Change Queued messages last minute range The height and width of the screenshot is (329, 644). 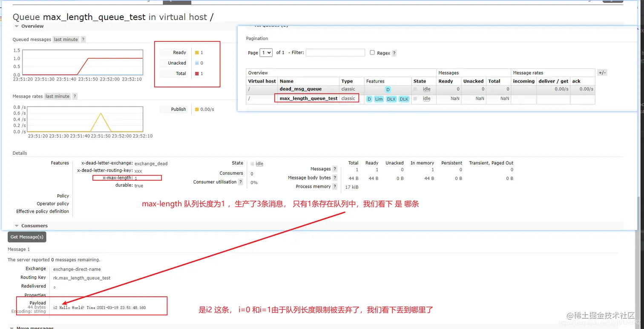tap(66, 39)
